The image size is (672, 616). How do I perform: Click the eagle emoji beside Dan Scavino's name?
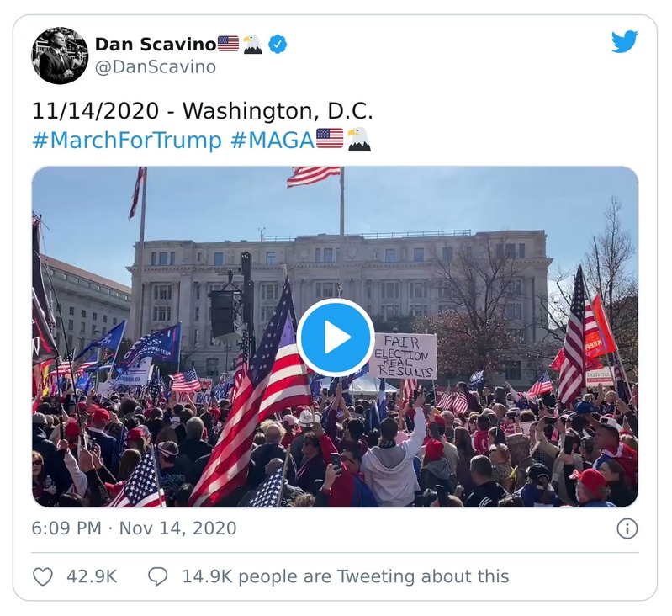tap(252, 44)
